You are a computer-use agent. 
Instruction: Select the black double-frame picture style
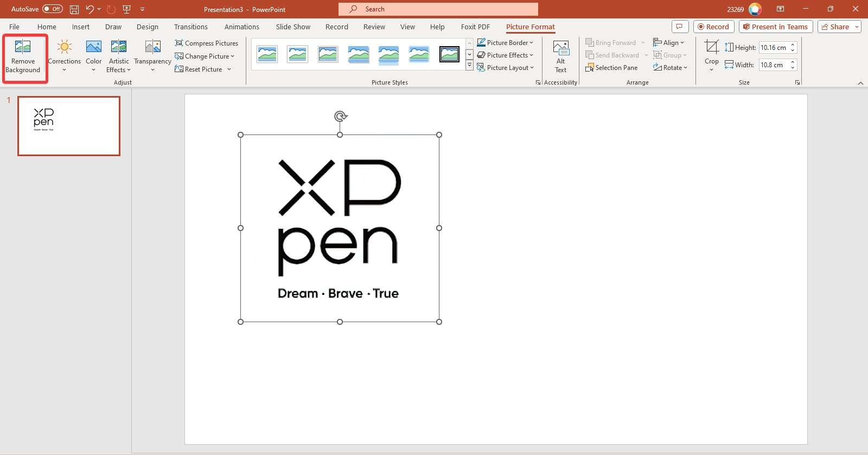[449, 54]
